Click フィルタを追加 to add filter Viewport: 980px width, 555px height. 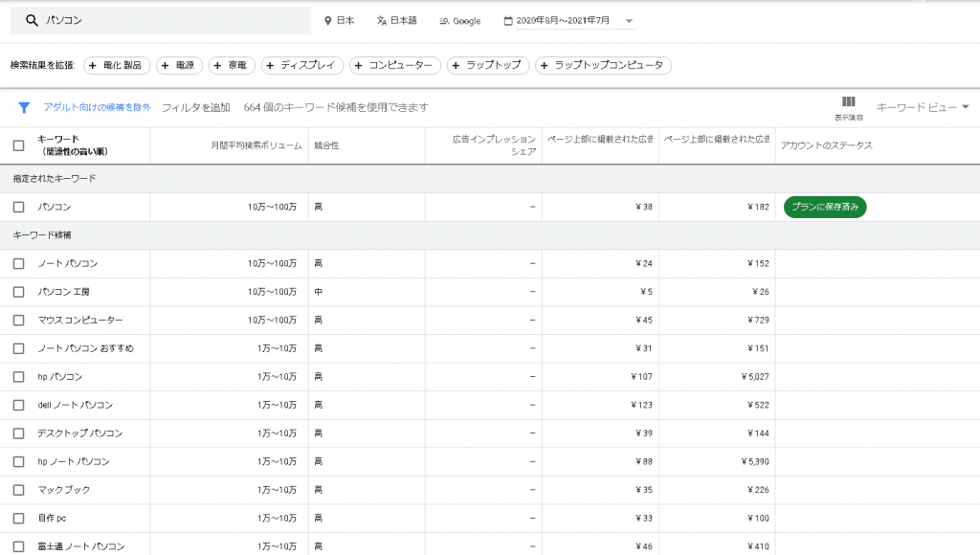point(196,107)
